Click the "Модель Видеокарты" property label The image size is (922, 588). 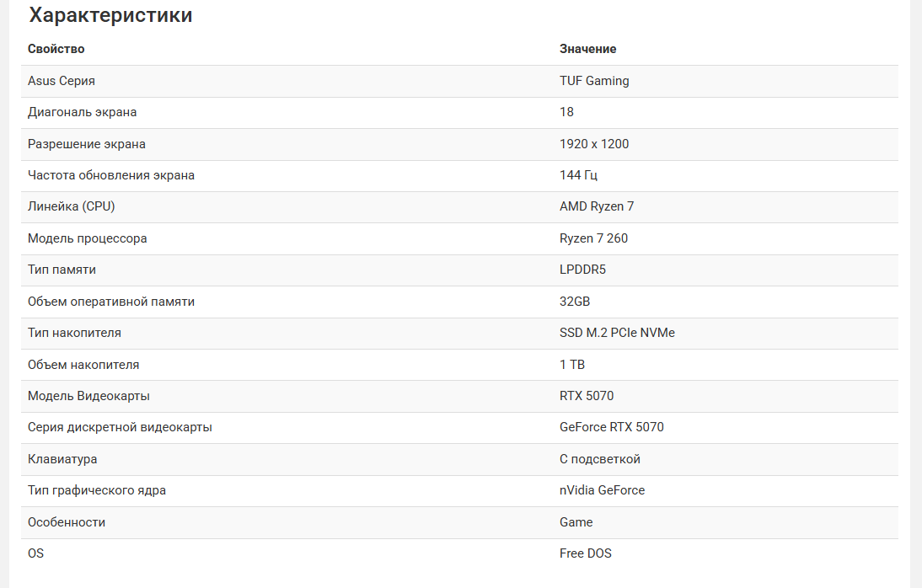[x=88, y=396]
